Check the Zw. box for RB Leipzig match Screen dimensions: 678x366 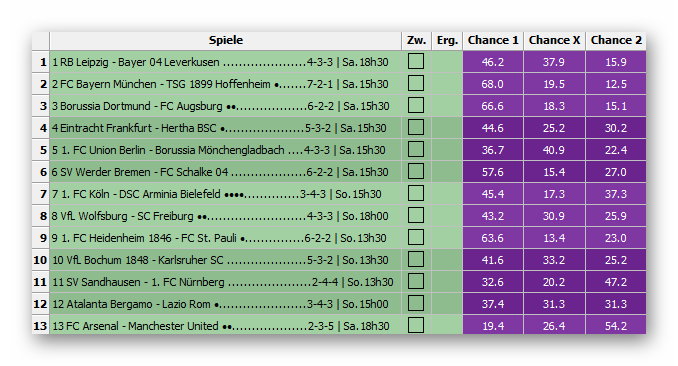[416, 61]
